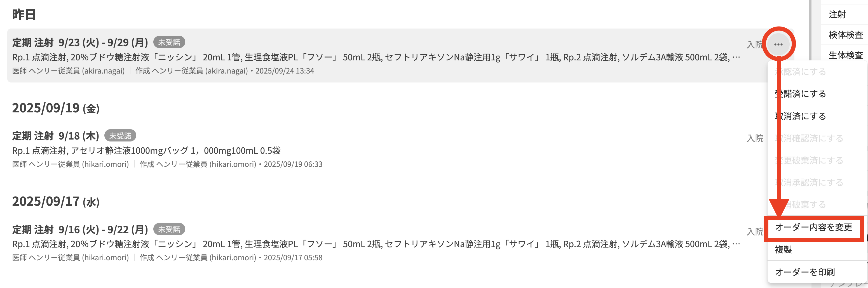Open the 定期 注射 9/18 (木) order
This screenshot has width=868, height=288.
point(56,136)
